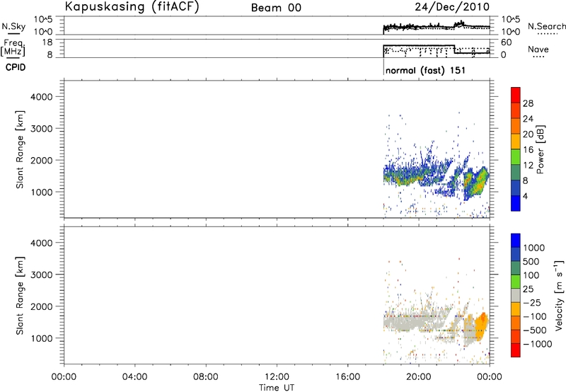Select the "normal (fast) 151" CPID text
The image size is (566, 392).
425,70
